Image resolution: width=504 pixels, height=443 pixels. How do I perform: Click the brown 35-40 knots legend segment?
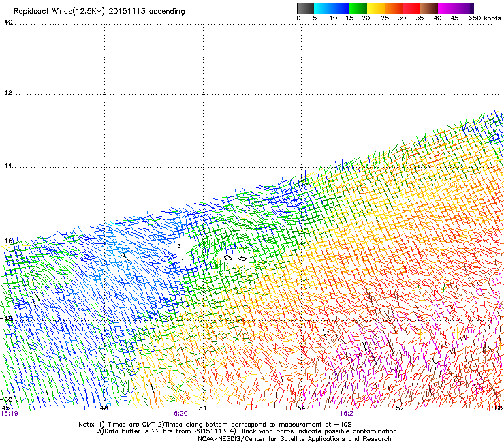click(x=429, y=8)
